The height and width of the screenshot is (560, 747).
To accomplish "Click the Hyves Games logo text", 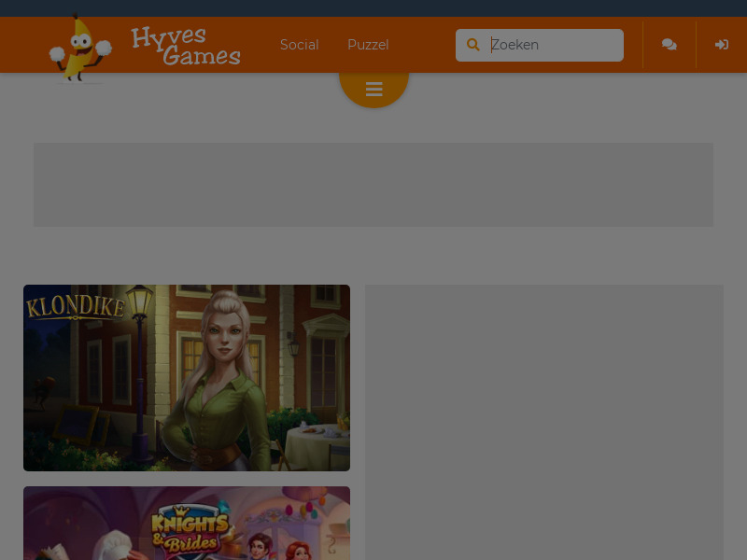I will (x=185, y=45).
